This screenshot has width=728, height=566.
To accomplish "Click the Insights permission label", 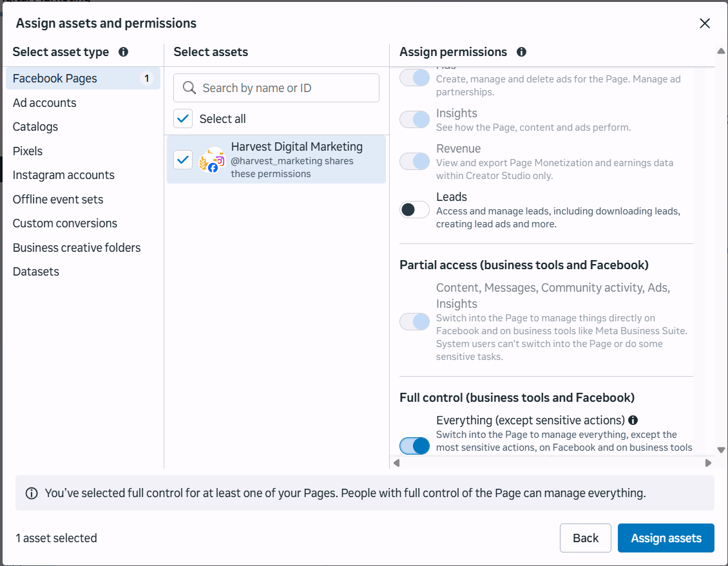I will click(456, 114).
